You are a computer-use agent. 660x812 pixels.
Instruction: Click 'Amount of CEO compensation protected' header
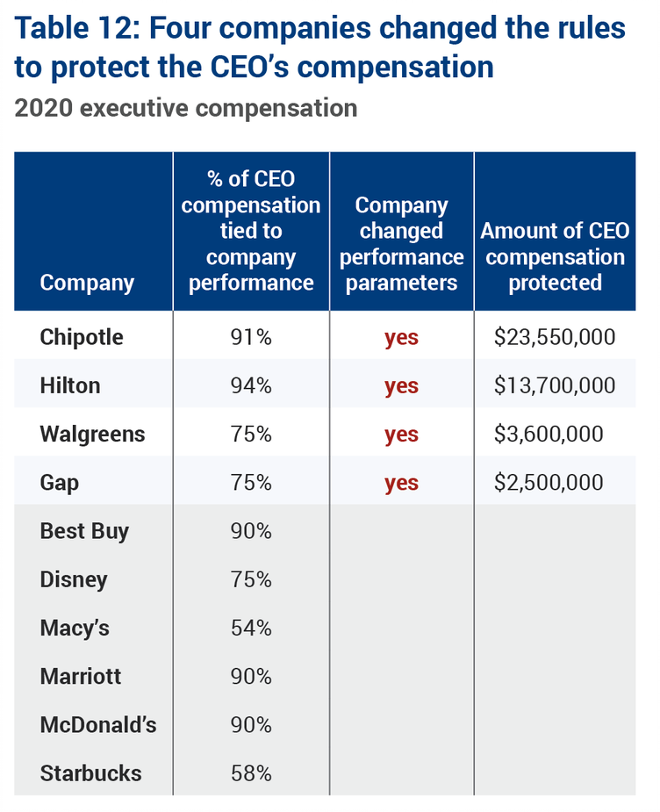[x=555, y=256]
